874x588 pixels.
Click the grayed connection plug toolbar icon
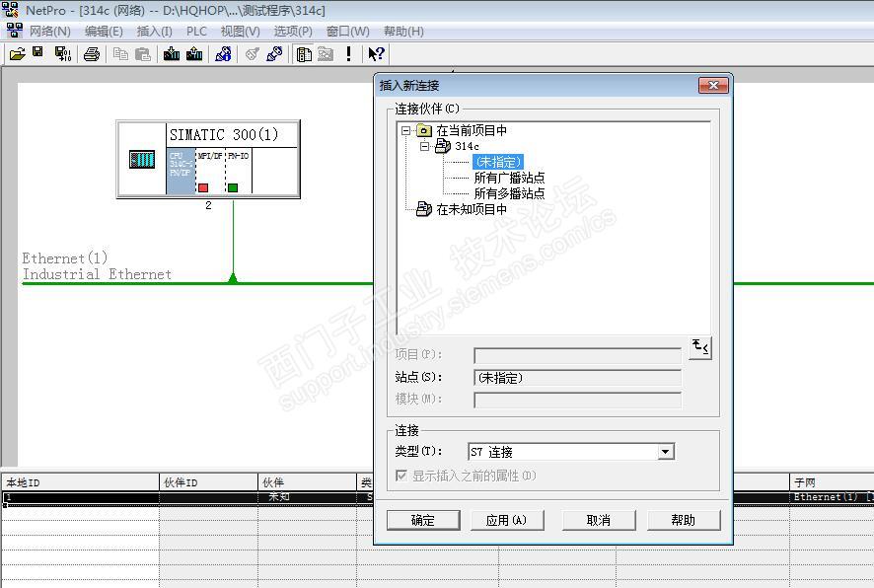click(253, 54)
